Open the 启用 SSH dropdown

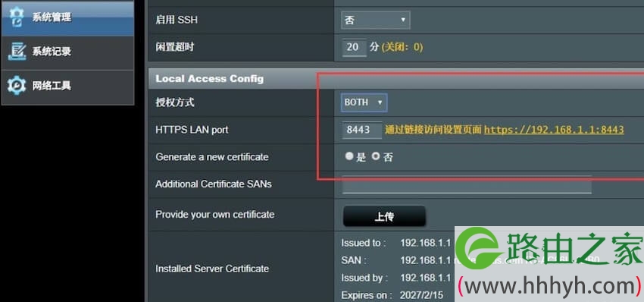pos(375,20)
